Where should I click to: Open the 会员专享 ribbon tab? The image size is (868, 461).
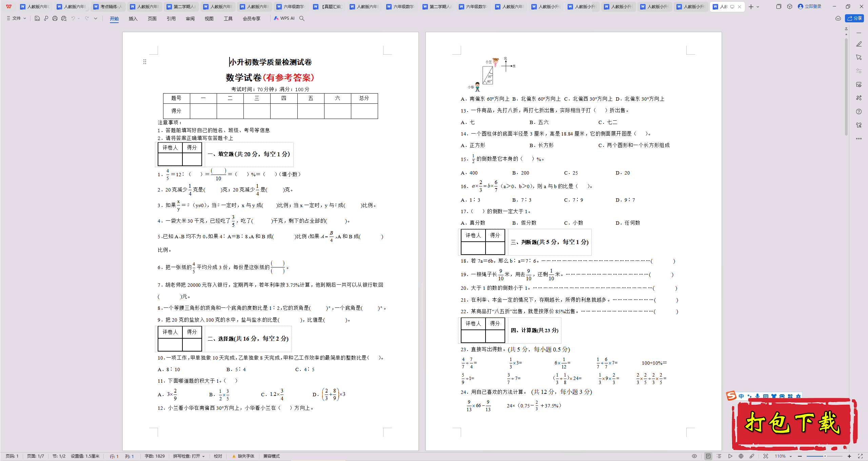252,18
